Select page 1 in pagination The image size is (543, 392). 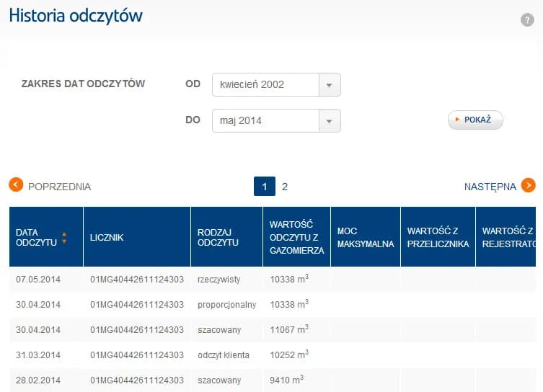(265, 187)
